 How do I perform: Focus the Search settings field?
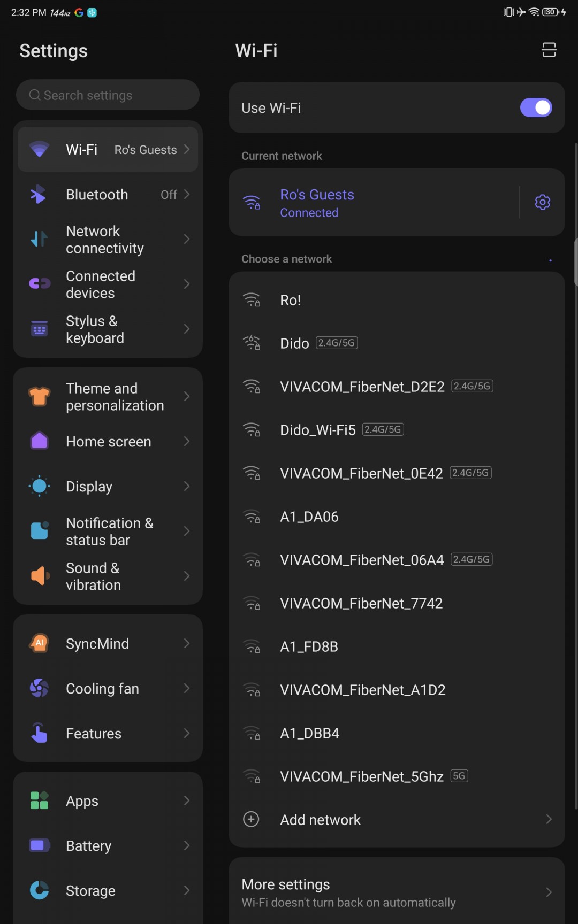(x=108, y=95)
